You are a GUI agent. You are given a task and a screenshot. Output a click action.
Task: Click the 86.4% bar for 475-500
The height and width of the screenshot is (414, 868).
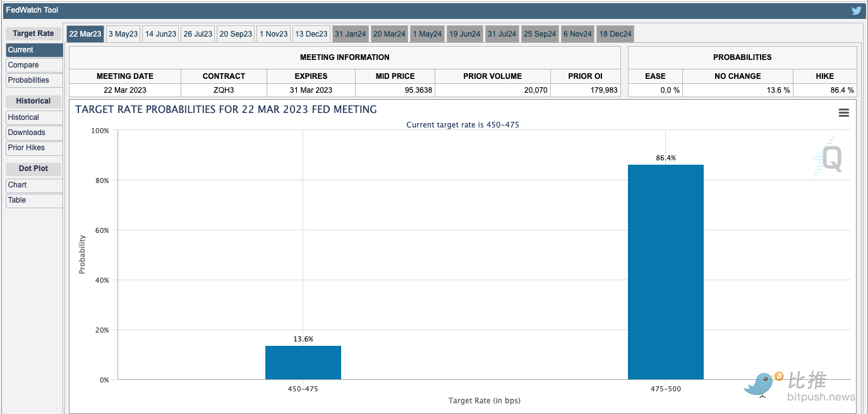(665, 271)
